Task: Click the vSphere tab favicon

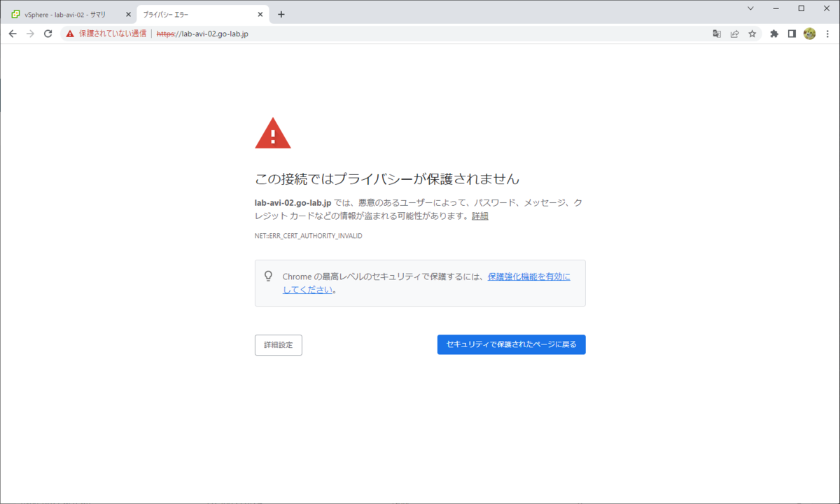Action: click(x=15, y=14)
